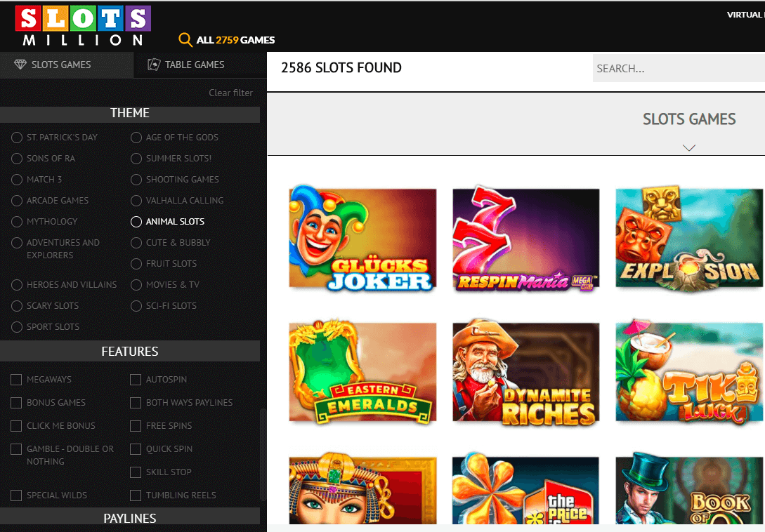765x532 pixels.
Task: Check Gamble - Double or Nothing feature
Action: pyautogui.click(x=16, y=449)
